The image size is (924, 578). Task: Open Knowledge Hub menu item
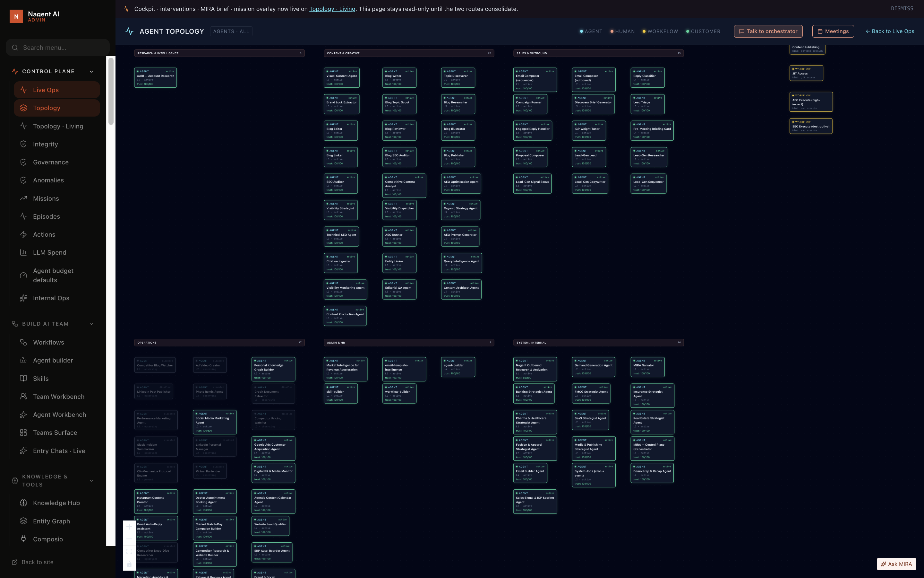(57, 503)
